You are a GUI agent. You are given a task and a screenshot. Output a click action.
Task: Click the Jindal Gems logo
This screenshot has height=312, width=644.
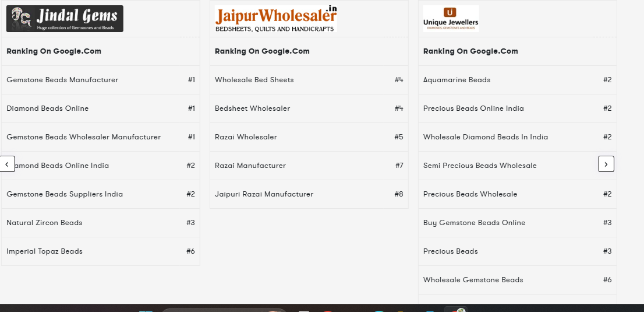(x=65, y=19)
